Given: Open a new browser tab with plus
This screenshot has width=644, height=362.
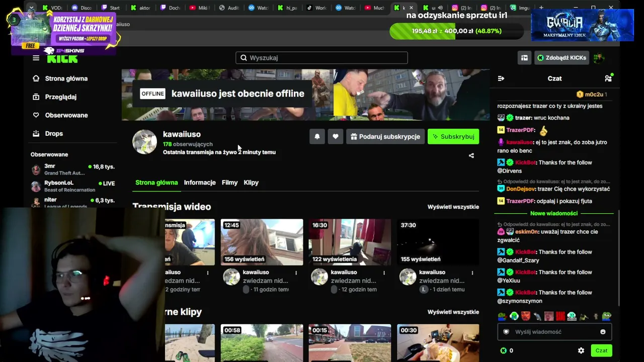Looking at the screenshot, I should [541, 8].
